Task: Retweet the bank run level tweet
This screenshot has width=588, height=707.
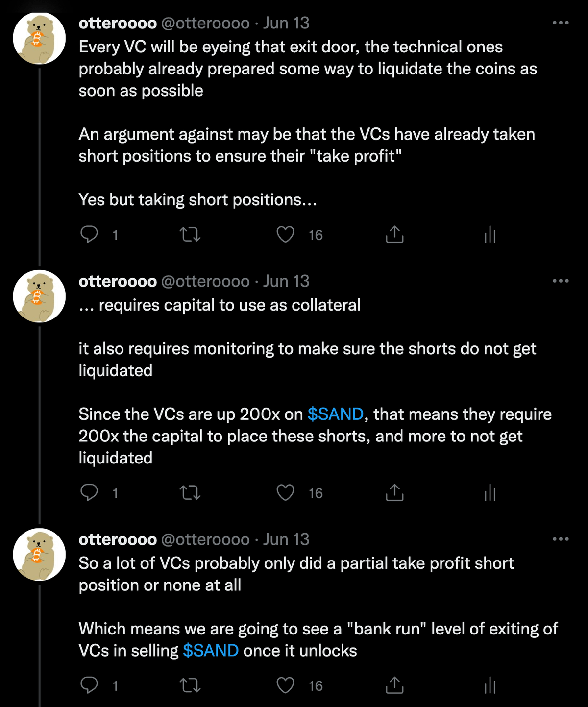Action: [x=190, y=685]
